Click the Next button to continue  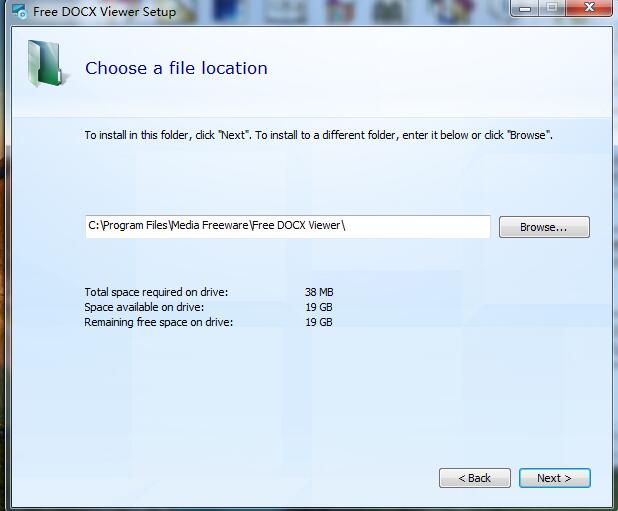click(x=555, y=478)
